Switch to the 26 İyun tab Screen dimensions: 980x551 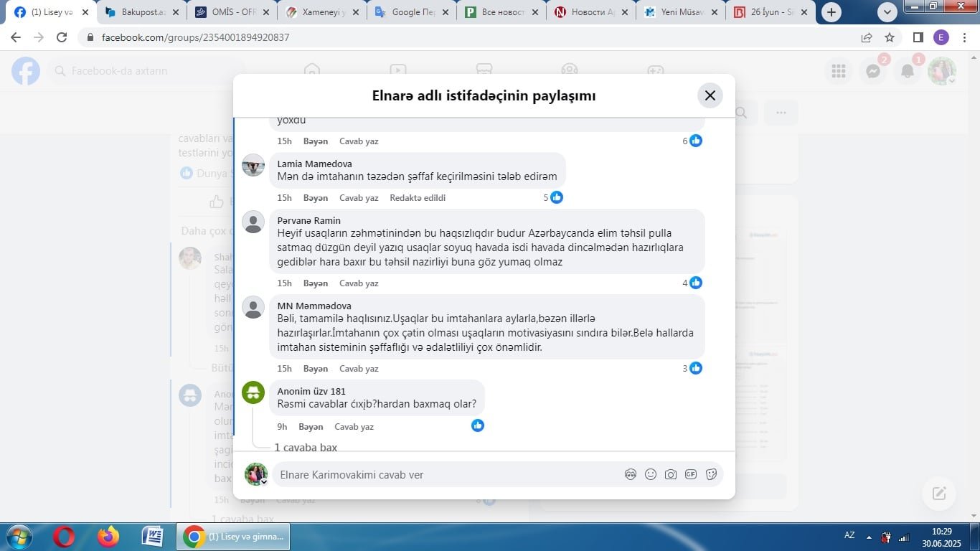pyautogui.click(x=771, y=12)
